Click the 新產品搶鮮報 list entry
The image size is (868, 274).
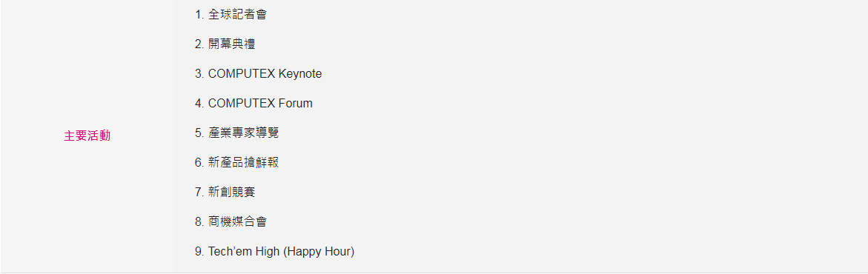(243, 163)
